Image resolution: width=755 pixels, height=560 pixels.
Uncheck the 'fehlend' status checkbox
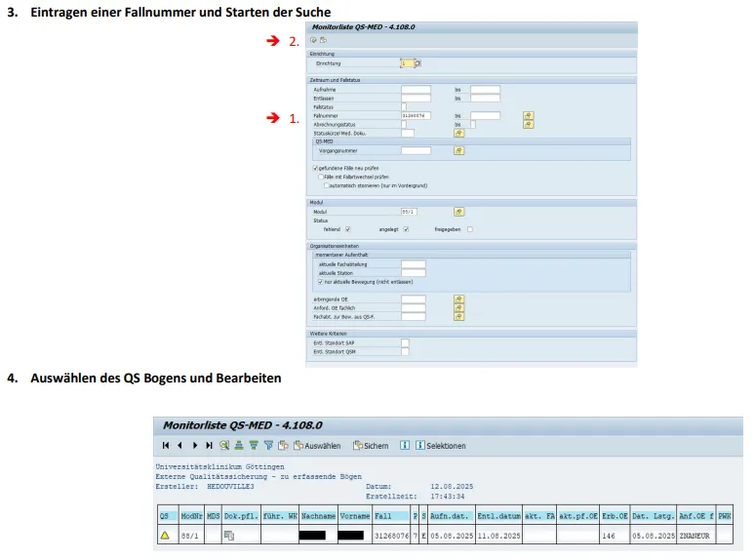pyautogui.click(x=347, y=229)
